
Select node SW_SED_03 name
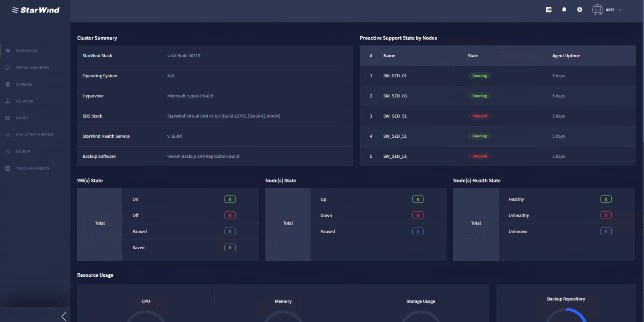pyautogui.click(x=395, y=96)
